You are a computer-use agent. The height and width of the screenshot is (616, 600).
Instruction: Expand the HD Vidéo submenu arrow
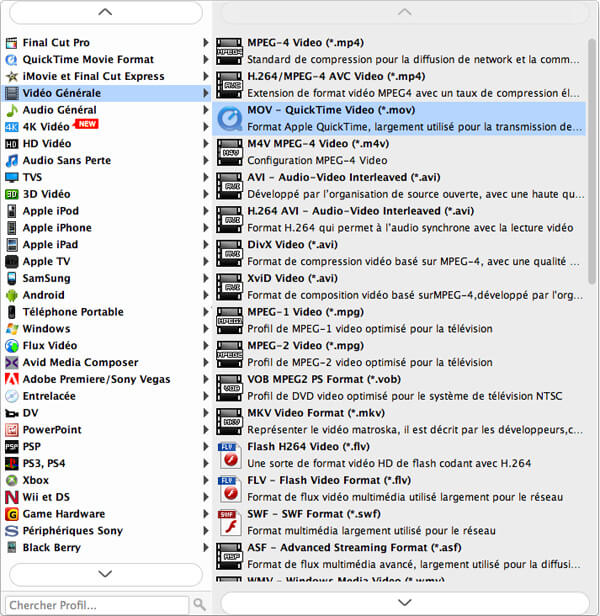coord(206,144)
